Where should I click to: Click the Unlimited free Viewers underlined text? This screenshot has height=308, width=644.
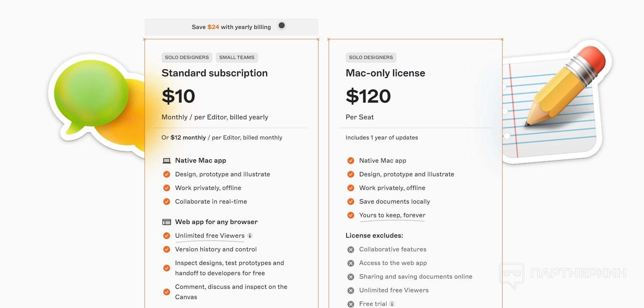210,236
